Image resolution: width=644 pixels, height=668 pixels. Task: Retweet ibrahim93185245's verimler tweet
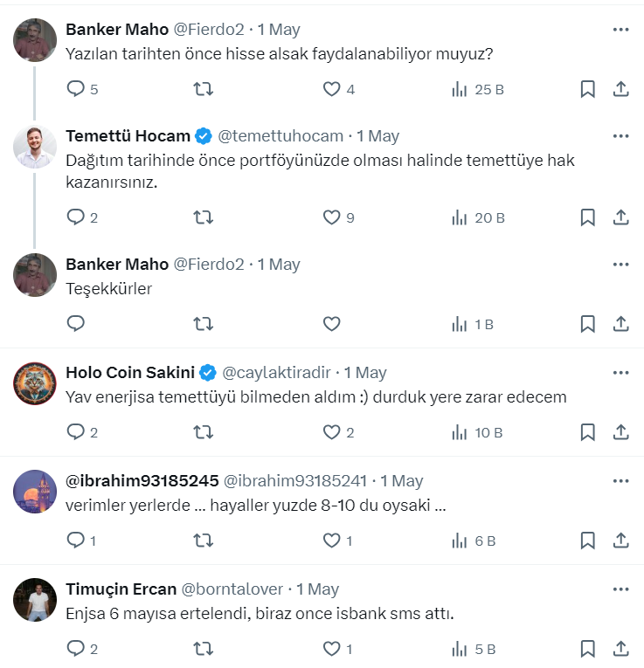tap(203, 541)
